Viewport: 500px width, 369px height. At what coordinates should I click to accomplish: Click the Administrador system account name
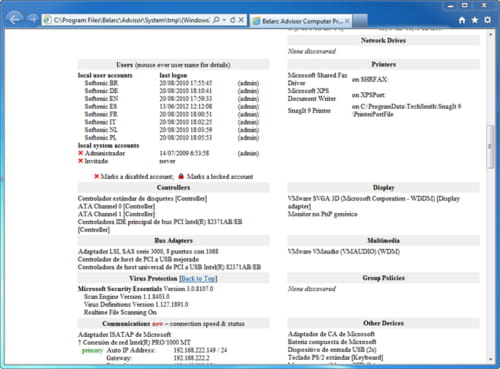[105, 153]
